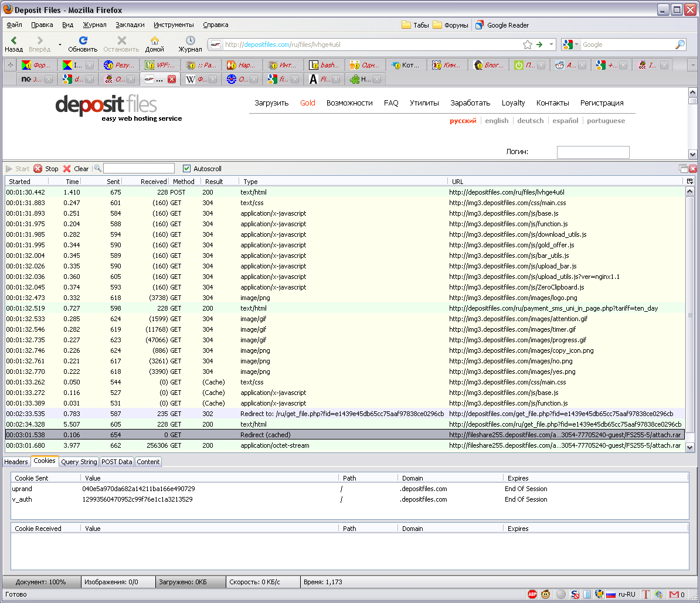700x603 pixels.
Task: Click the Stop capture icon in HttpFox
Action: click(38, 169)
